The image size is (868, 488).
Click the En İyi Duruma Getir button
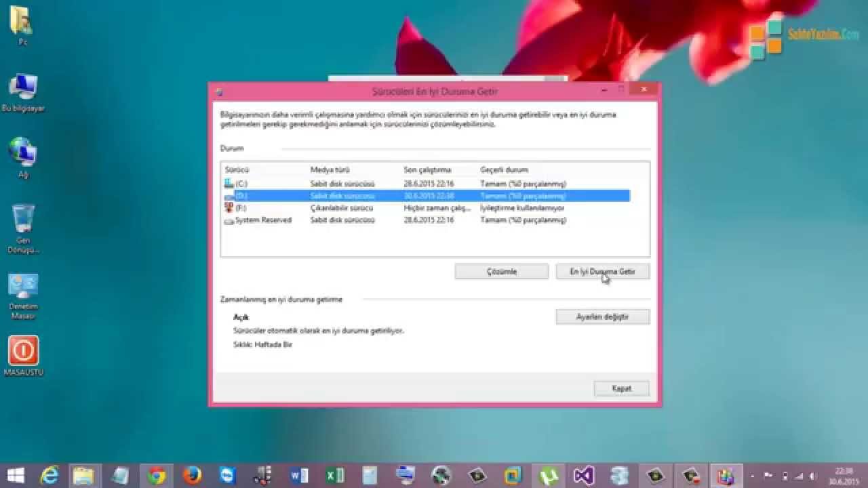(602, 270)
